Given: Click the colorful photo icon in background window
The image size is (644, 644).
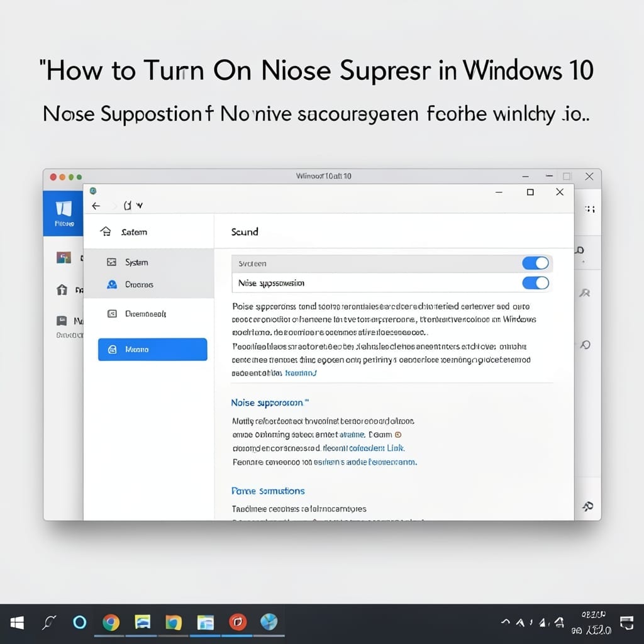Looking at the screenshot, I should pos(64,257).
